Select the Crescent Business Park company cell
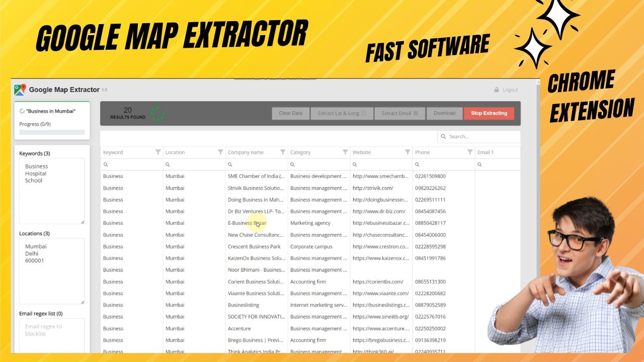The height and width of the screenshot is (362, 644). (257, 247)
